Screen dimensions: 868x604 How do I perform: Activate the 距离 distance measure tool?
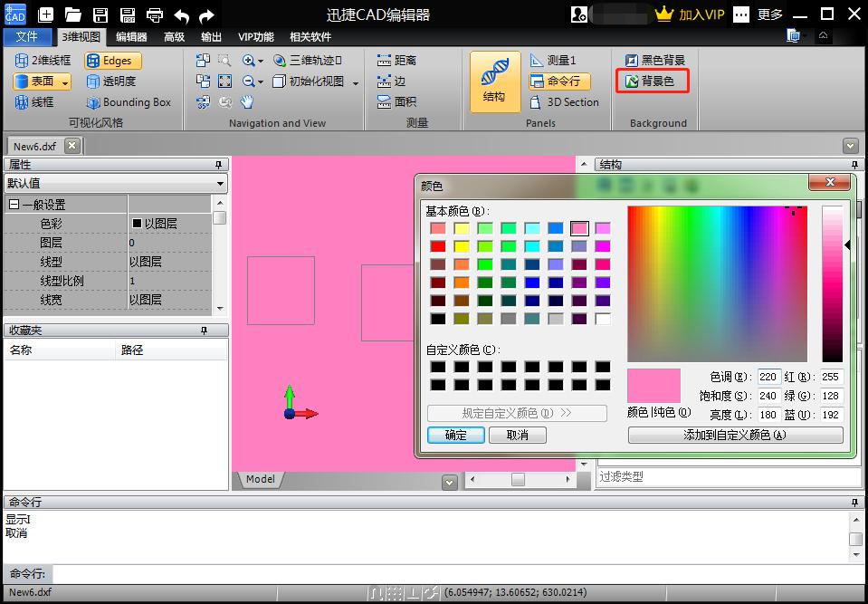(396, 61)
